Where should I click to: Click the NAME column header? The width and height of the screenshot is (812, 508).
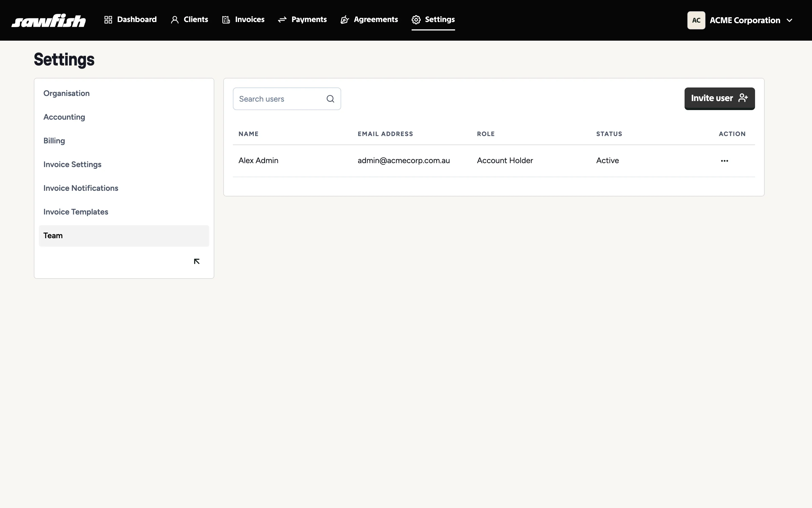point(248,134)
